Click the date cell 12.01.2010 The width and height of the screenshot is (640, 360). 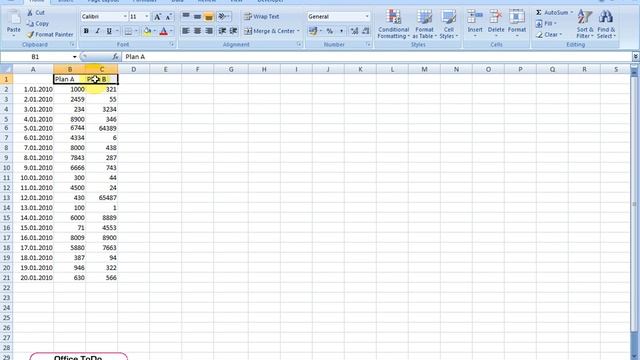click(x=33, y=198)
